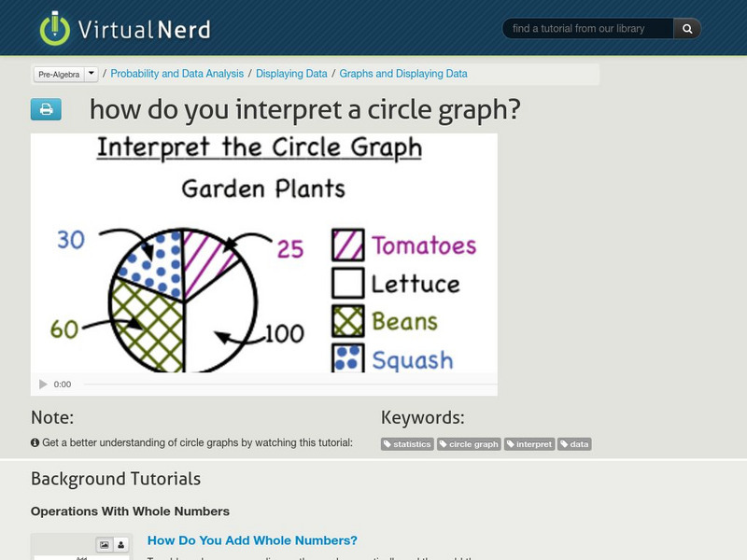Click the Pre-Algebra course selector label
This screenshot has width=747, height=560.
point(58,74)
